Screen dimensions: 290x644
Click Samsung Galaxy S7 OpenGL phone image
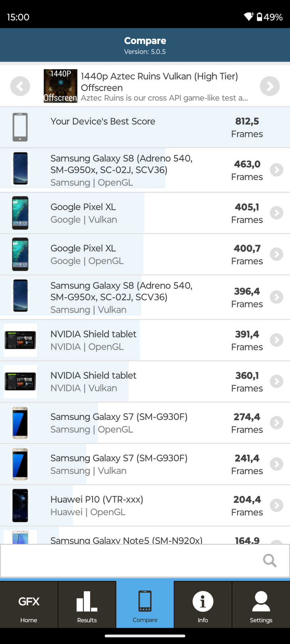click(20, 423)
